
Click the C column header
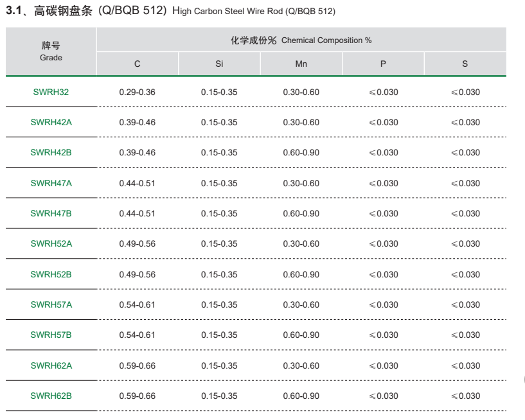point(138,64)
